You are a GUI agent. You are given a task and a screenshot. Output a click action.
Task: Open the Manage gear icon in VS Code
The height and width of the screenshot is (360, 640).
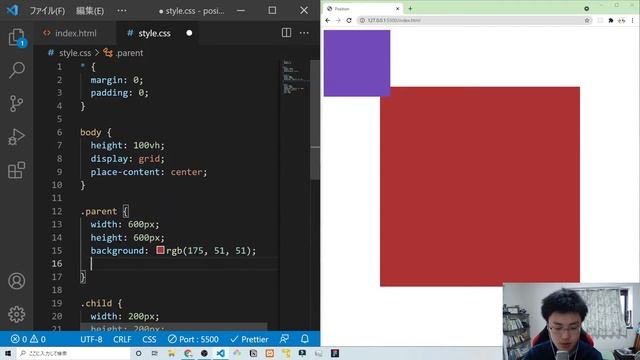(17, 314)
